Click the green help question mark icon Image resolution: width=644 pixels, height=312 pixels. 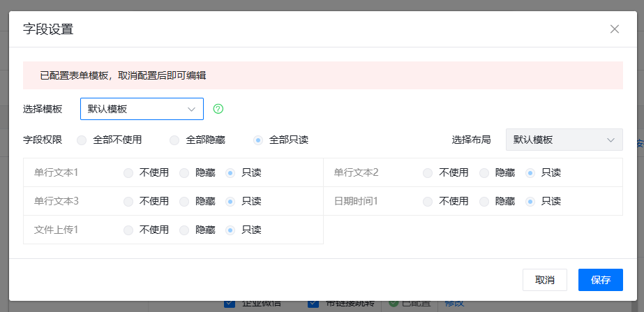218,109
